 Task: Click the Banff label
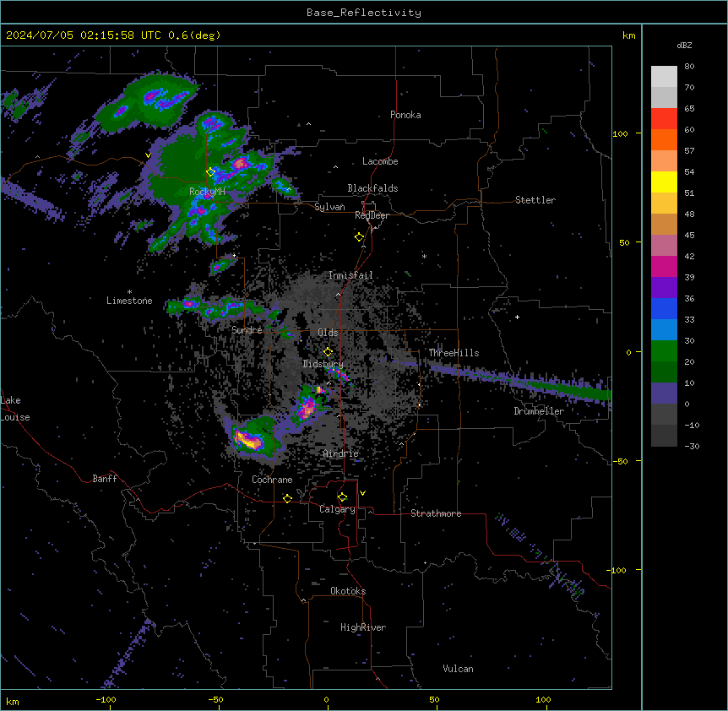click(x=105, y=479)
